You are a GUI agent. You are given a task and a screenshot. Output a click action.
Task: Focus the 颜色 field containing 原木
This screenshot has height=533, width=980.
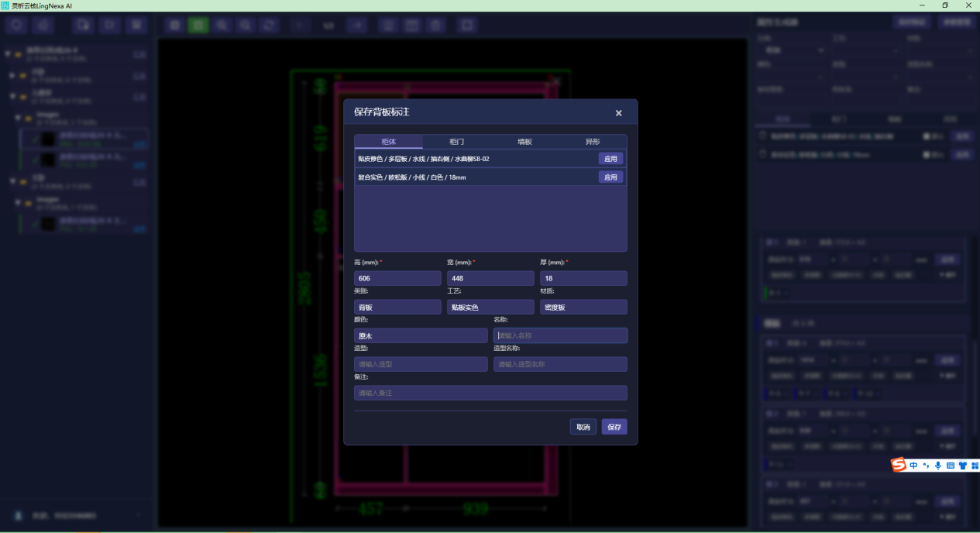click(421, 335)
